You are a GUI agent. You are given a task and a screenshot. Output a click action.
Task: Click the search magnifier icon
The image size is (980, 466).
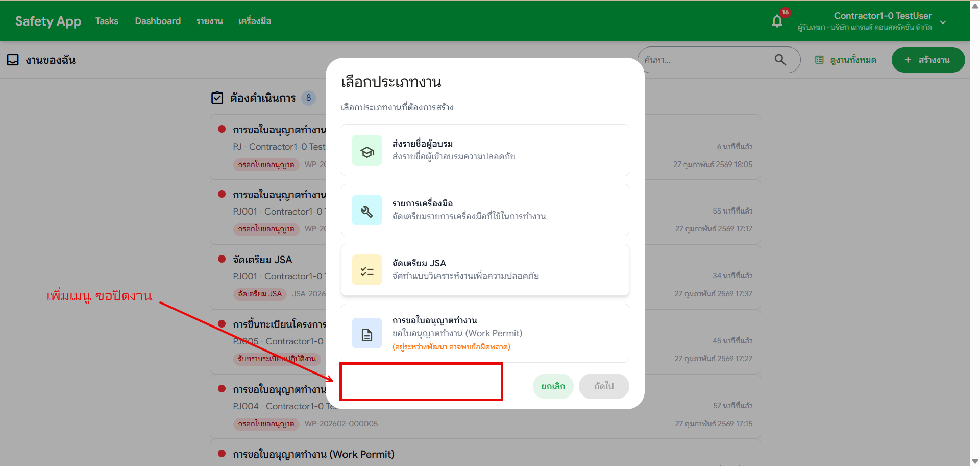pos(780,60)
